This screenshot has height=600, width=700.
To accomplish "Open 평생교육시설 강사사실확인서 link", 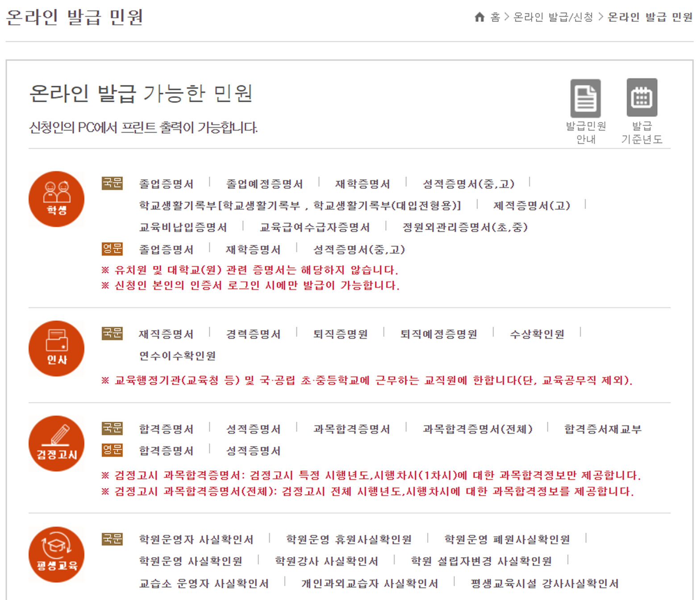I will pos(545,583).
